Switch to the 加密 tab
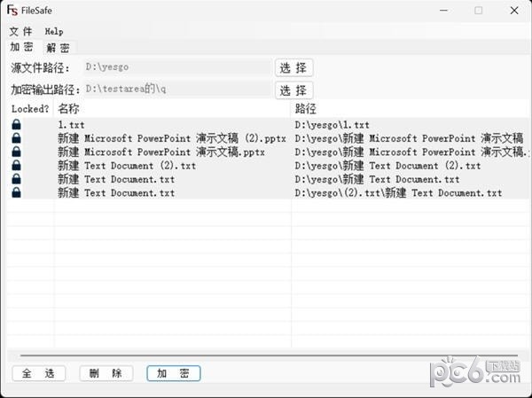The image size is (532, 398). 21,47
